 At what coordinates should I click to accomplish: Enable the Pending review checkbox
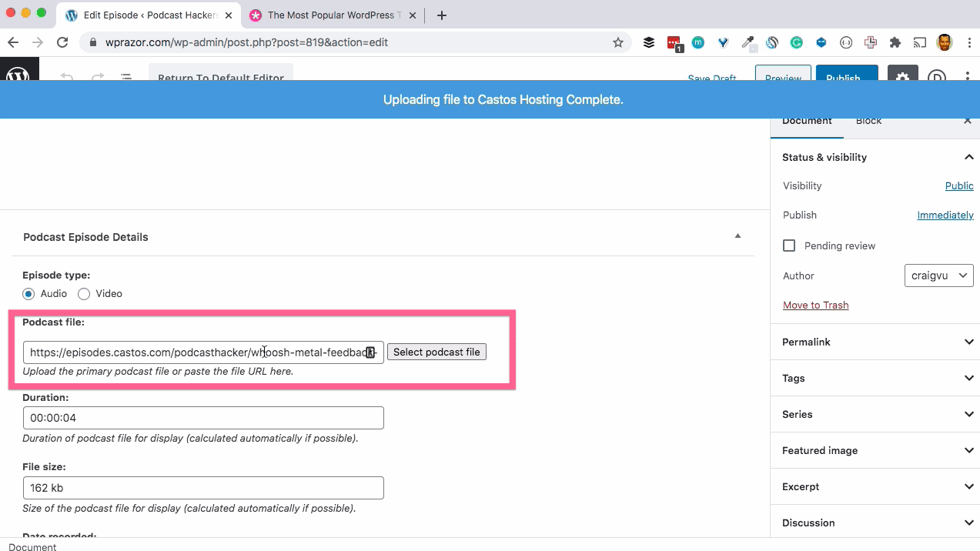788,245
